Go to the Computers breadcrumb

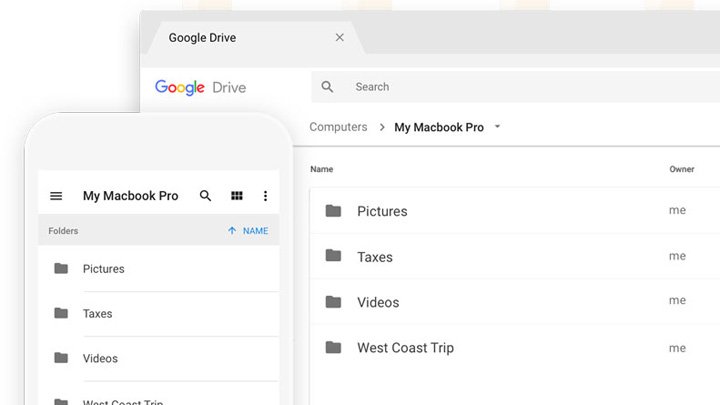tap(338, 127)
